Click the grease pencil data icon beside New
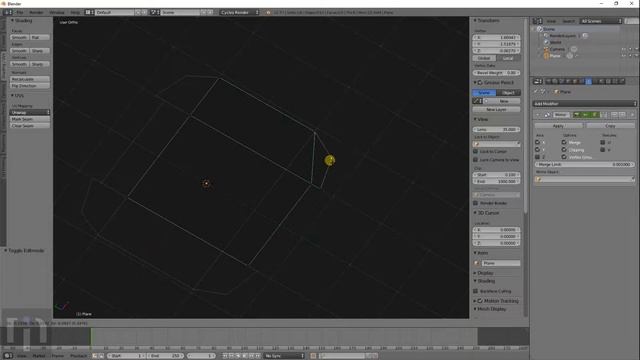 tap(478, 101)
